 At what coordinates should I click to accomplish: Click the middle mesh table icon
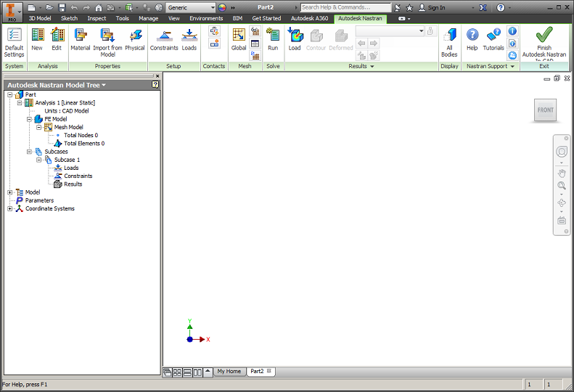255,44
